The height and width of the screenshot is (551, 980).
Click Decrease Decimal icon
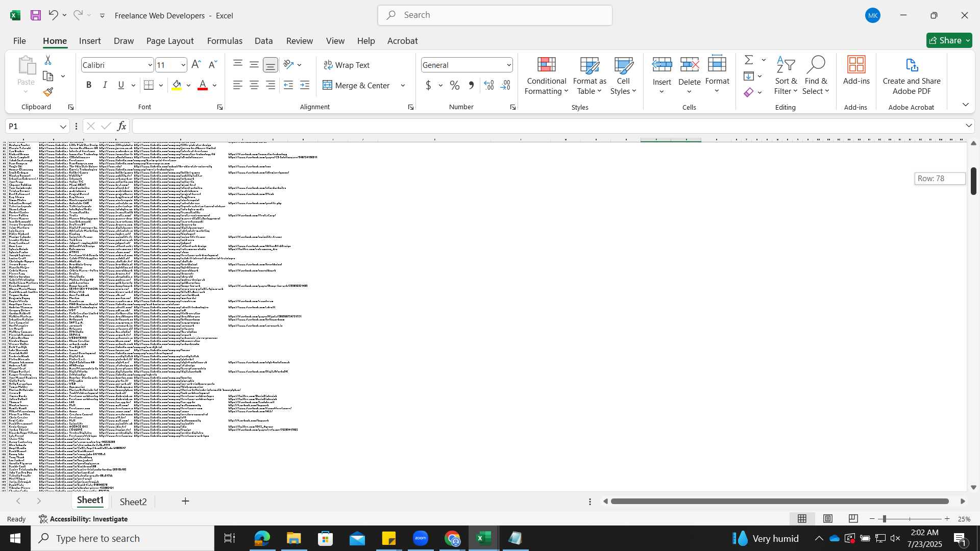[505, 85]
